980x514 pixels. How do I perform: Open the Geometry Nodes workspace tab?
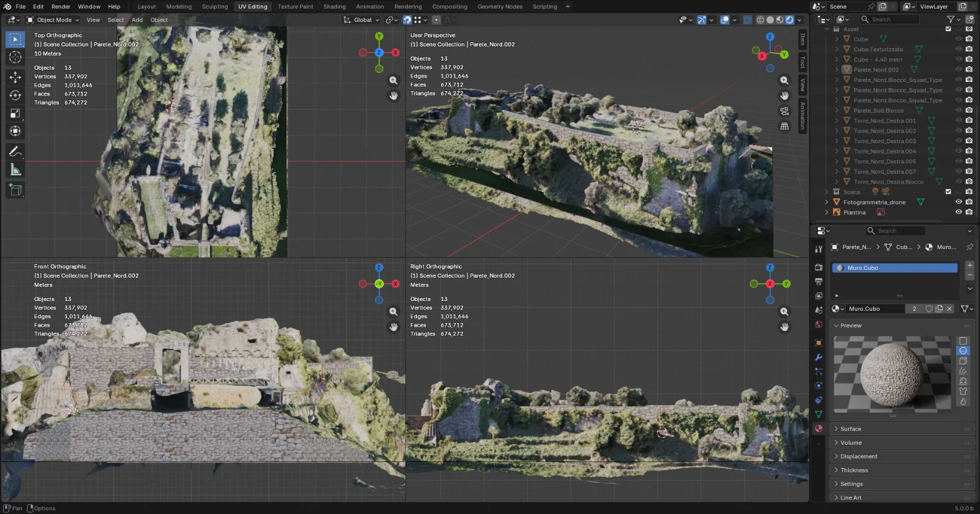(x=500, y=7)
